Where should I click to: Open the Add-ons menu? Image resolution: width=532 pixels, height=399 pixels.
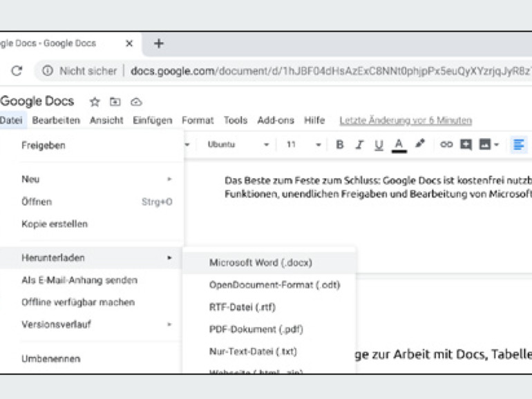[276, 120]
